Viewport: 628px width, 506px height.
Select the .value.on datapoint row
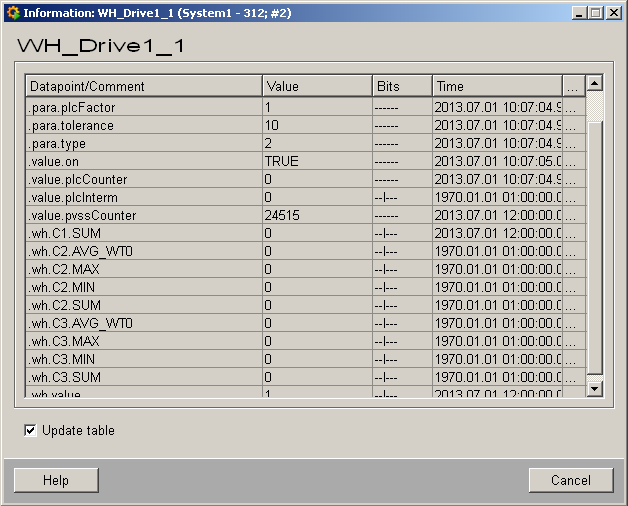point(144,161)
